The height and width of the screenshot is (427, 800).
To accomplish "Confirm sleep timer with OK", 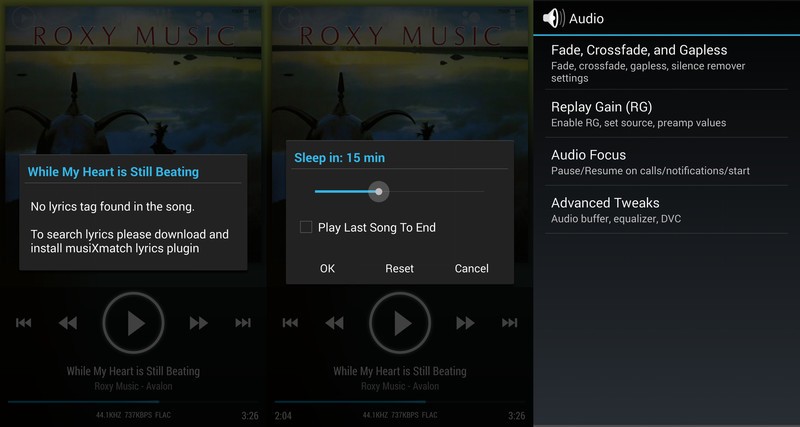I will click(x=327, y=268).
